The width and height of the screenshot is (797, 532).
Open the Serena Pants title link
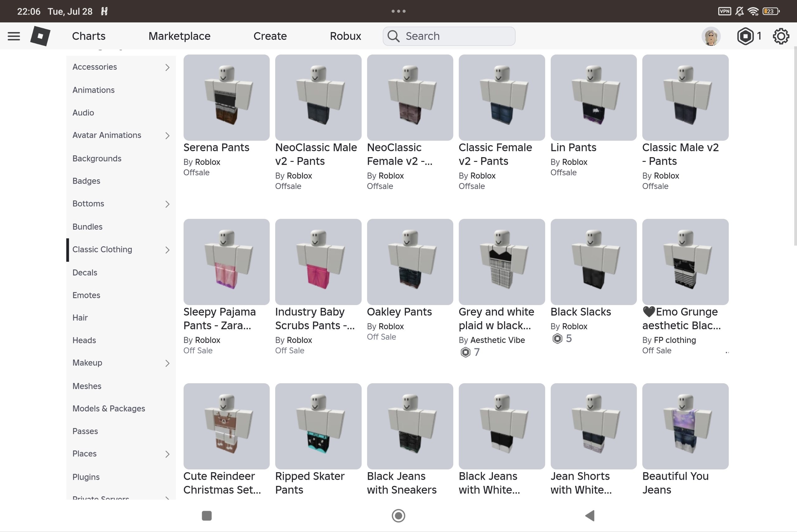pyautogui.click(x=216, y=148)
